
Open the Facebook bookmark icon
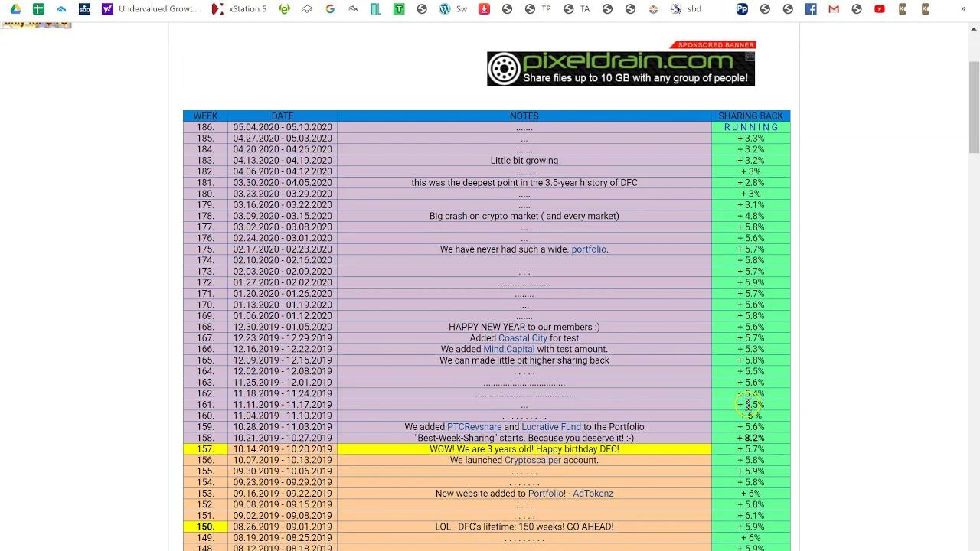(810, 8)
